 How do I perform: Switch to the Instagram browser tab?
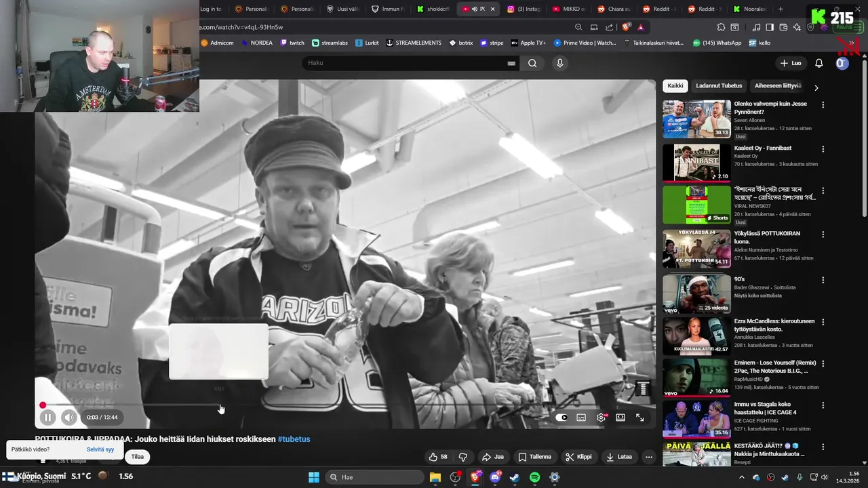[x=523, y=9]
